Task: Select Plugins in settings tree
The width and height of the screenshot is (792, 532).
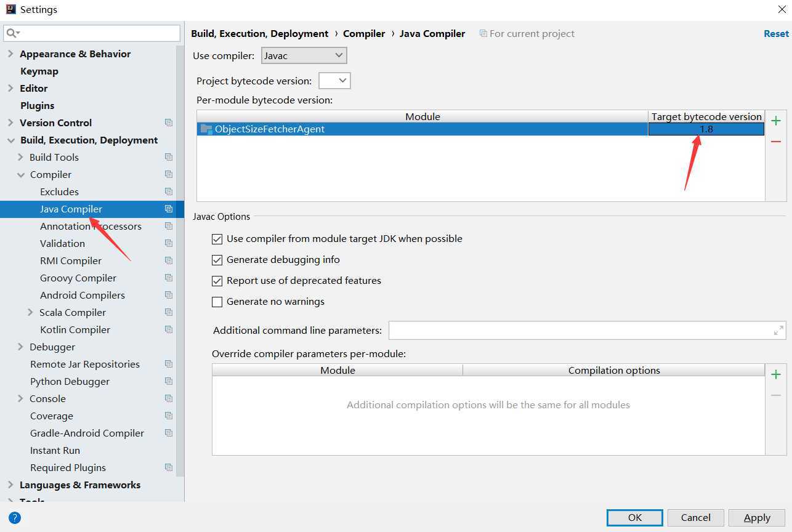Action: [37, 105]
